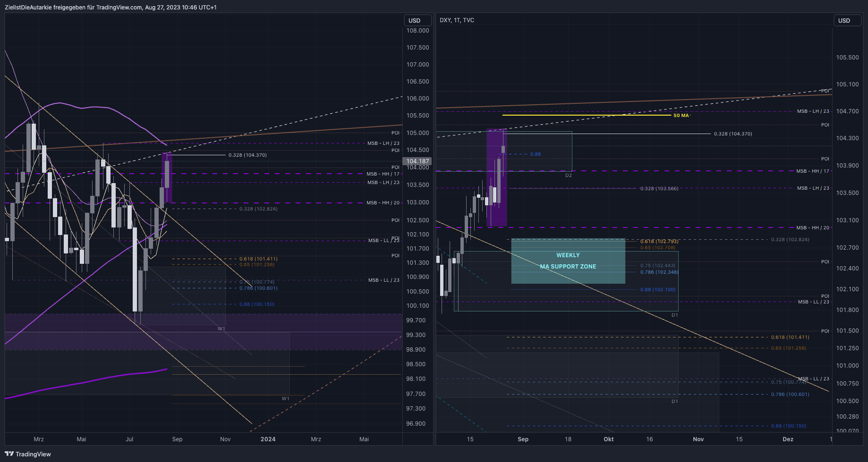868x462 pixels.
Task: Click the 0.65 (102.708) fib label
Action: click(658, 248)
